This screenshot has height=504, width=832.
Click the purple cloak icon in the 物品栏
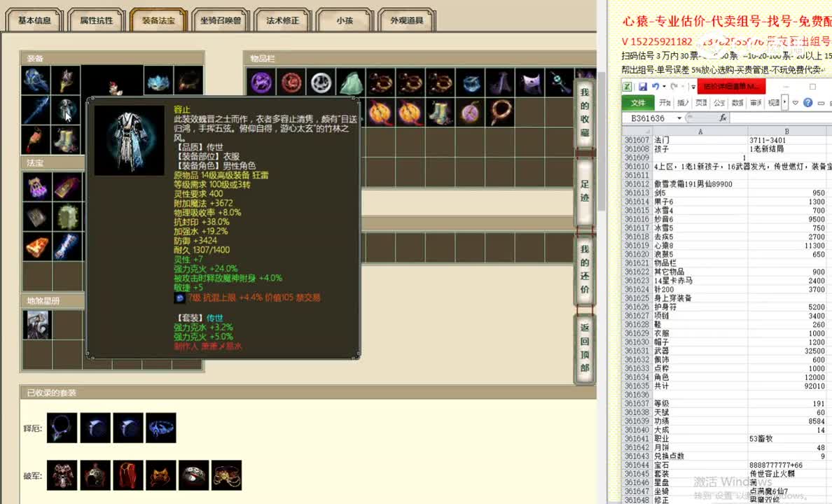point(529,80)
